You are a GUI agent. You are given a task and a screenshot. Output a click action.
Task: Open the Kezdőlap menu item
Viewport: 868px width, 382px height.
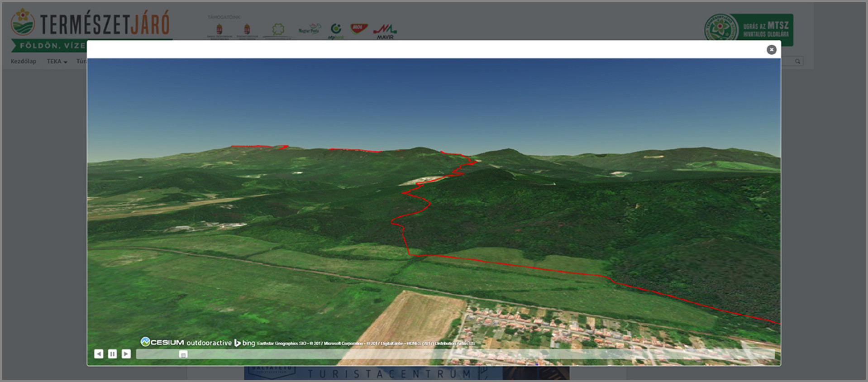tap(23, 62)
